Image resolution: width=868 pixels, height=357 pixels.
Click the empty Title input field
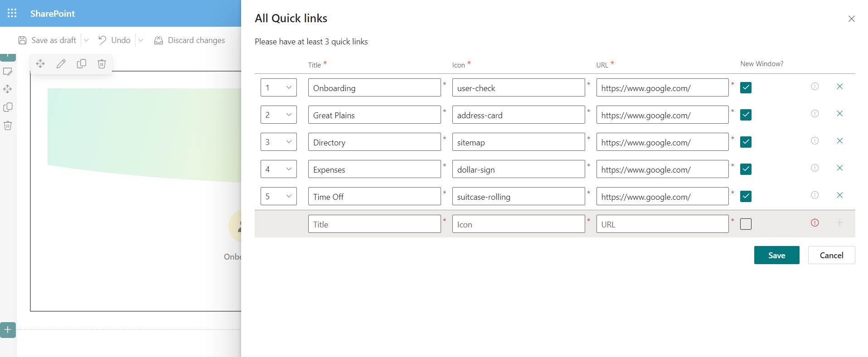click(374, 223)
